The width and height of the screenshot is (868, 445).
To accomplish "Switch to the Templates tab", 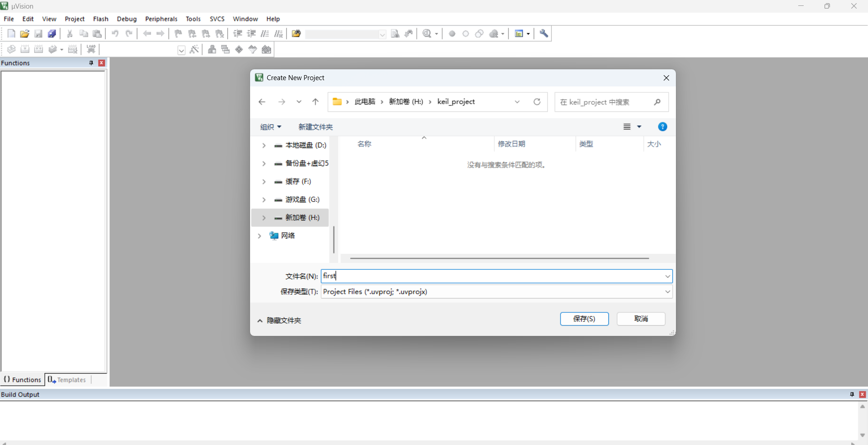I will 67,380.
